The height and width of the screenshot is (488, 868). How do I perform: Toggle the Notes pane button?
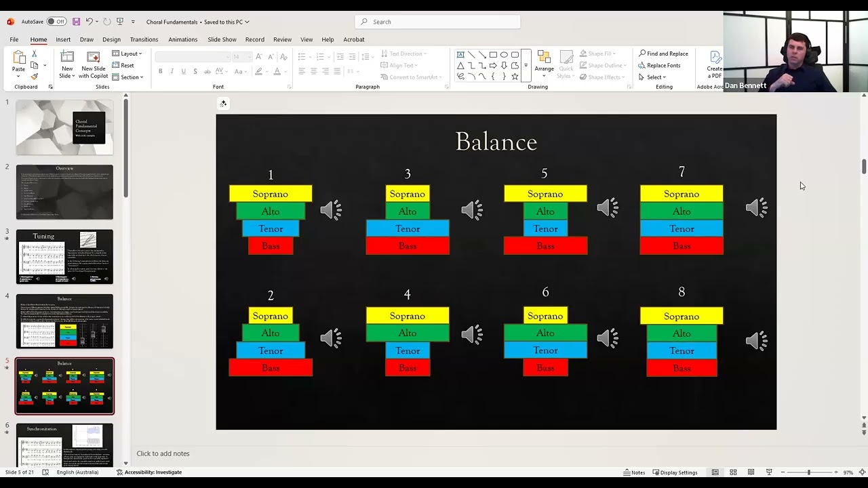point(634,472)
